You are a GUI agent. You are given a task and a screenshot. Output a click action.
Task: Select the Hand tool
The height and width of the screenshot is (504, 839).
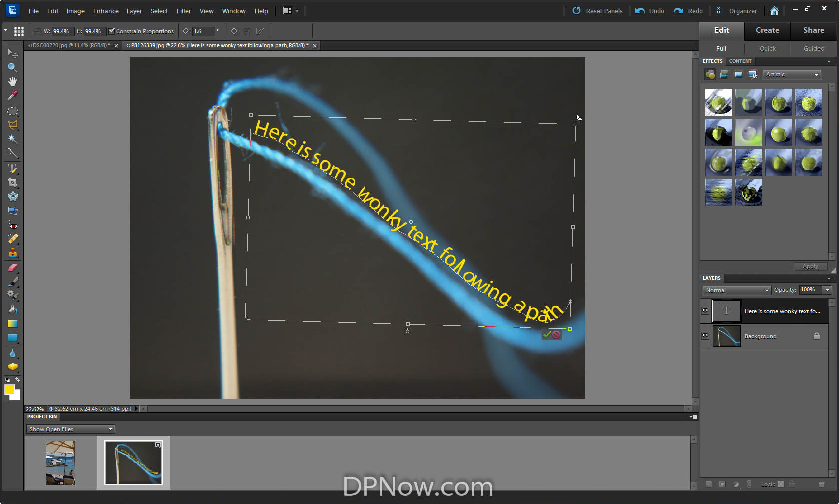tap(13, 81)
